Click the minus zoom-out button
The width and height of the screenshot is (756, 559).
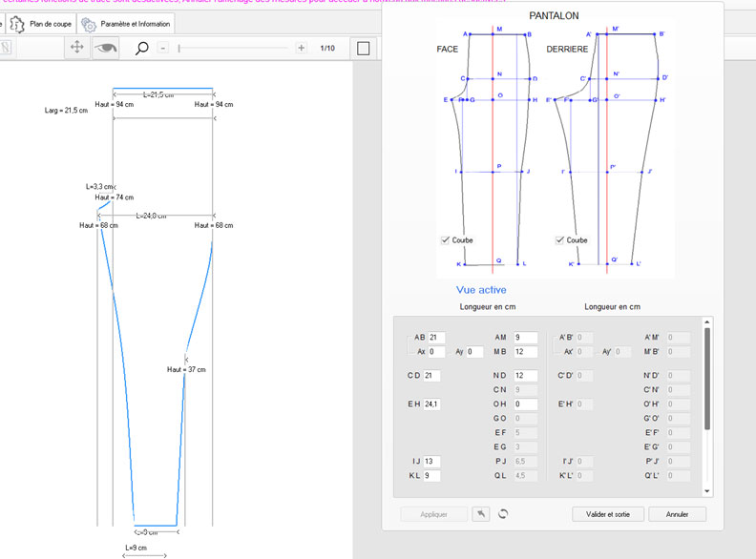click(x=163, y=48)
